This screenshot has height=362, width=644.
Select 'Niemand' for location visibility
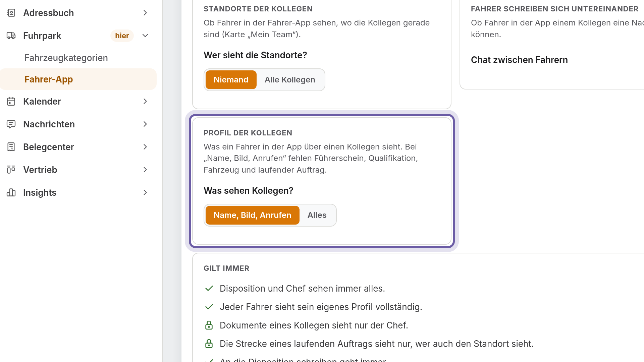[231, 80]
